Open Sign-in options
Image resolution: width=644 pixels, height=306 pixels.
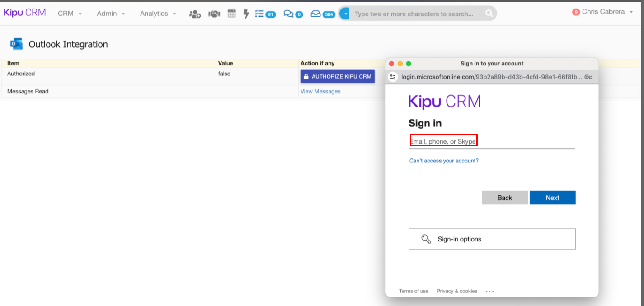(492, 239)
